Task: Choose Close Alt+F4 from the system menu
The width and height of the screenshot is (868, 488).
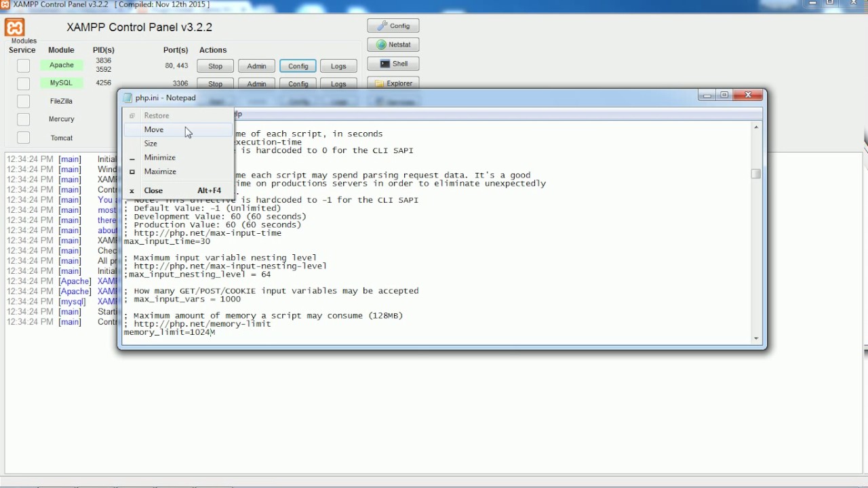Action: [x=178, y=190]
